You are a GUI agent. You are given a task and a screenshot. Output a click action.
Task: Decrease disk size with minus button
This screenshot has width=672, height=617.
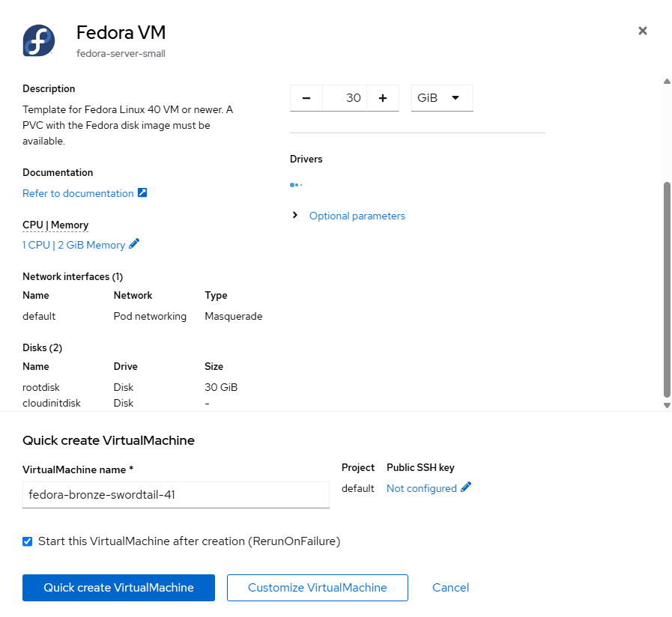306,98
